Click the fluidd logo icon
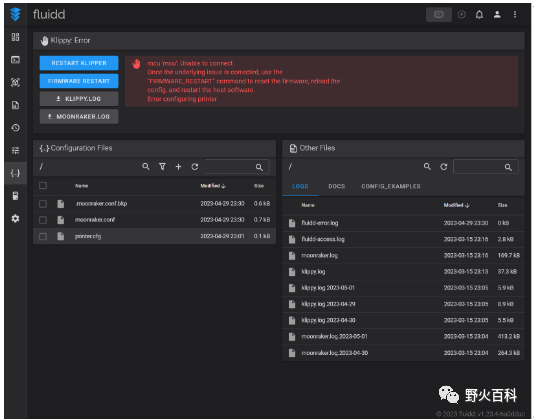 pos(15,14)
